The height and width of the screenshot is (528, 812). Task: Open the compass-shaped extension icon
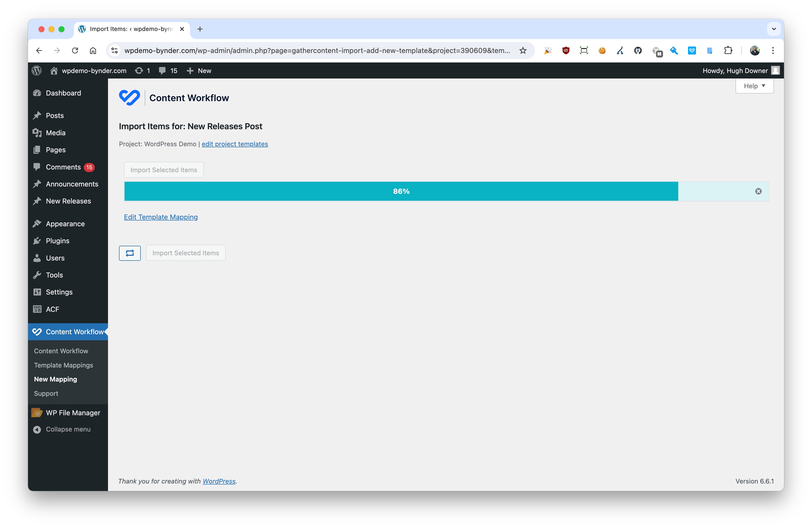pyautogui.click(x=620, y=50)
